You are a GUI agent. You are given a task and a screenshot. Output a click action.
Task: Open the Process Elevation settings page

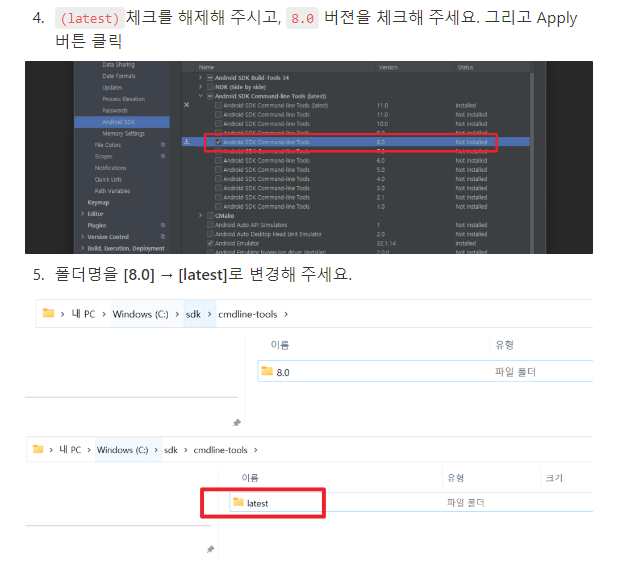point(124,99)
